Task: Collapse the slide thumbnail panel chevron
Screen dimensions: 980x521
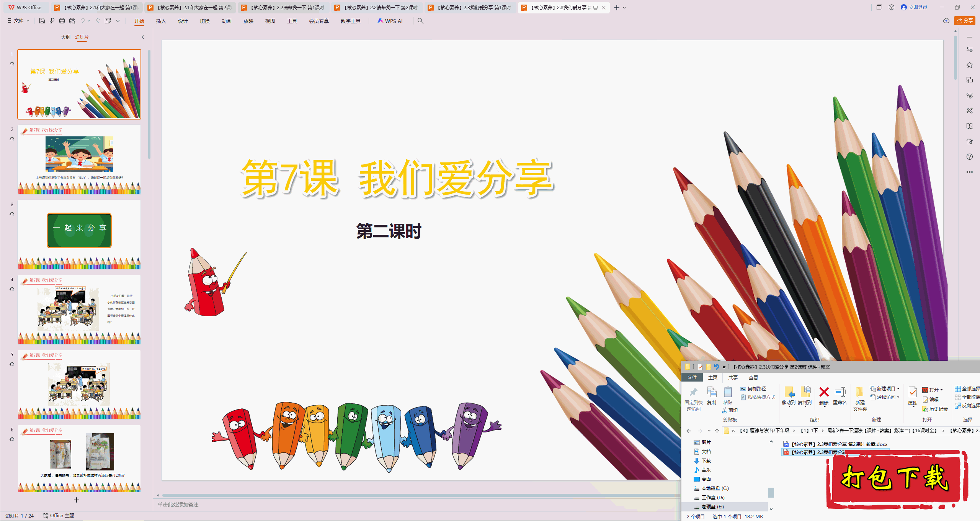Action: pos(143,37)
